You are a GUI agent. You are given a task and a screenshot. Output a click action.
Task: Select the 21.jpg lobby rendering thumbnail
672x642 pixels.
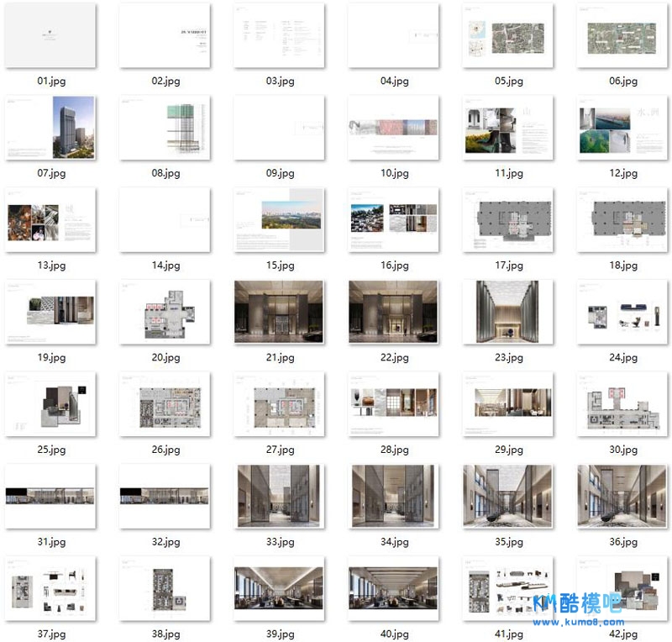coord(279,312)
